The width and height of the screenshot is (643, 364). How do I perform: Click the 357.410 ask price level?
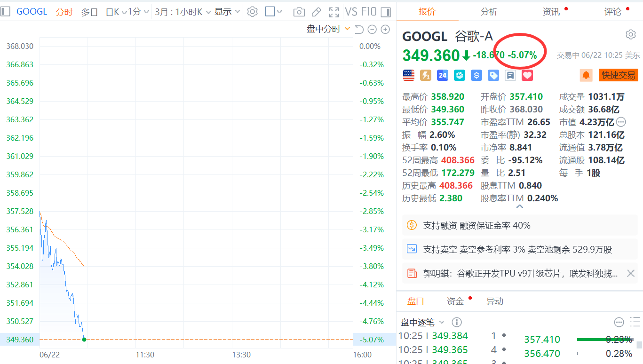pyautogui.click(x=542, y=340)
